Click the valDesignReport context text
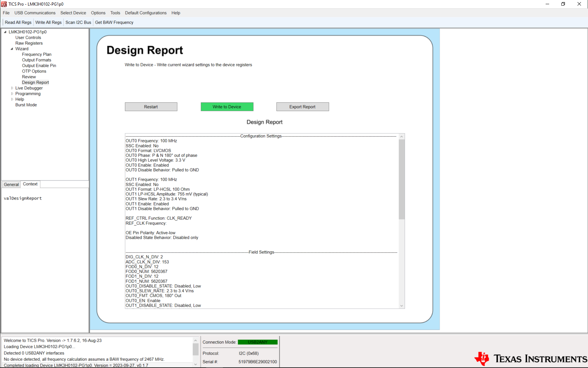This screenshot has height=368, width=588. [x=23, y=198]
